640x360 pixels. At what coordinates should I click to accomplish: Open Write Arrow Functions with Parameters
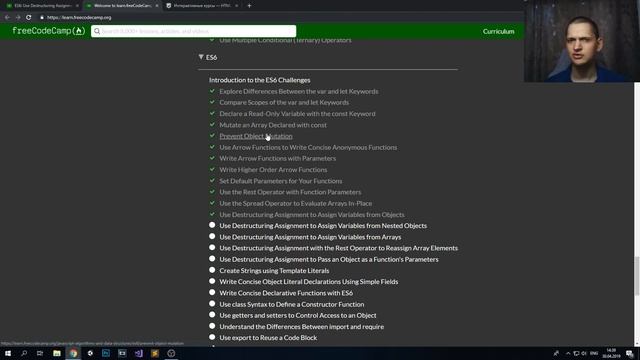point(278,158)
